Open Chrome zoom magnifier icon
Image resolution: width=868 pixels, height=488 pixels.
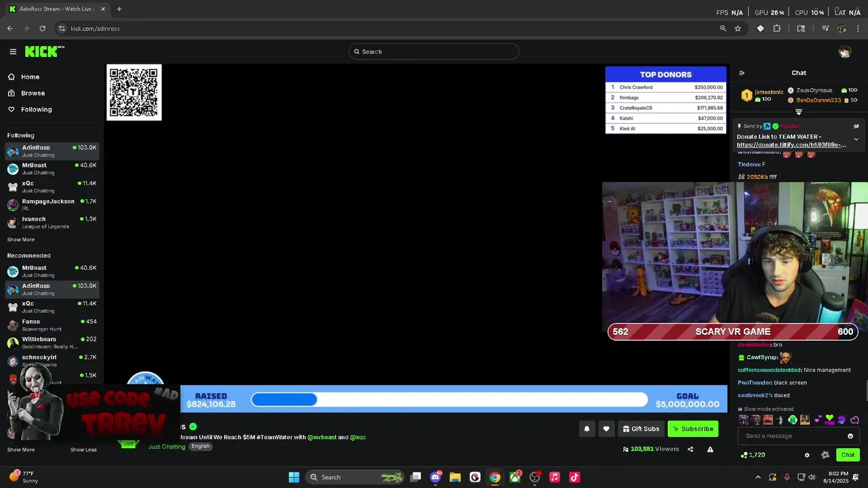tap(723, 28)
